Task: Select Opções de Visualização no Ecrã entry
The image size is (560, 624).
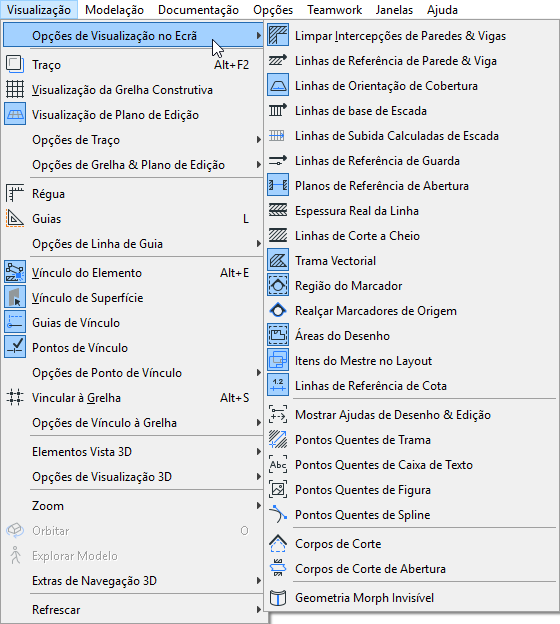Action: pyautogui.click(x=133, y=36)
